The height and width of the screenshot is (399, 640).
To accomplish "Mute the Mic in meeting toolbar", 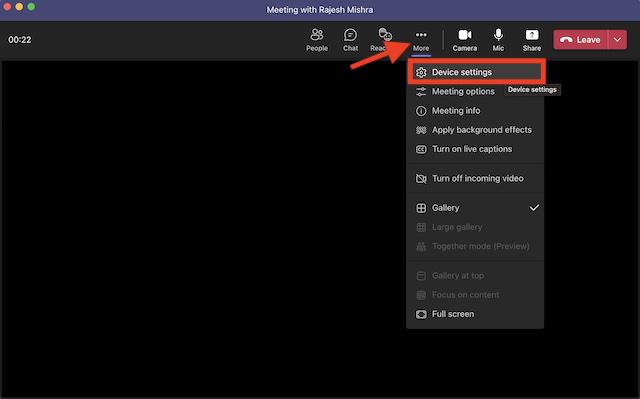I will coord(498,40).
